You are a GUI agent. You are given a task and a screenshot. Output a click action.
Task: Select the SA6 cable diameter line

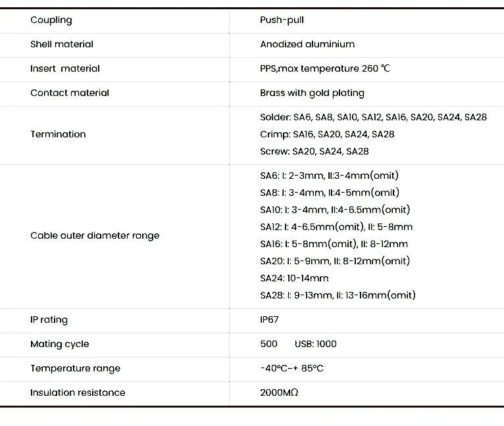[329, 176]
